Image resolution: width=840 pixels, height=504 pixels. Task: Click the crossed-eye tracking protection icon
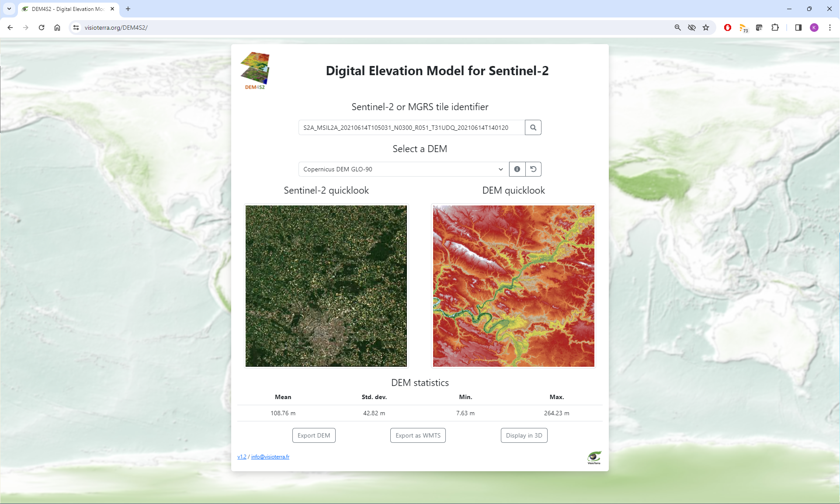(691, 28)
